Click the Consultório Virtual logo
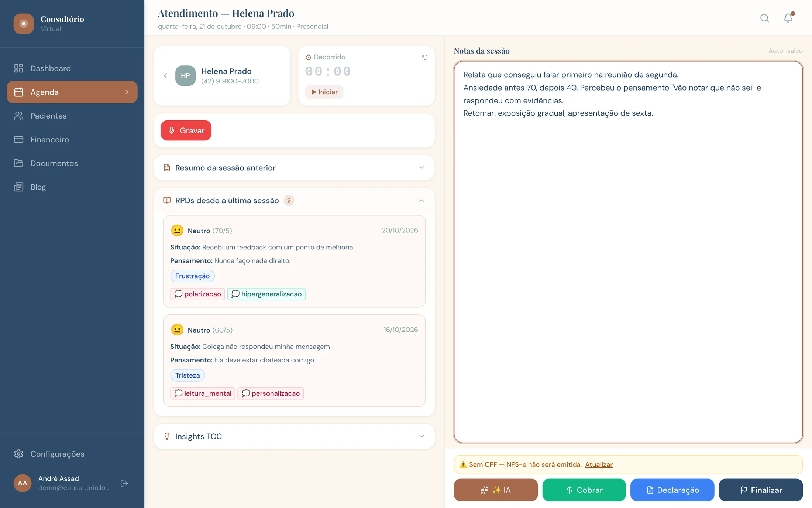Viewport: 812px width, 508px height. point(24,23)
